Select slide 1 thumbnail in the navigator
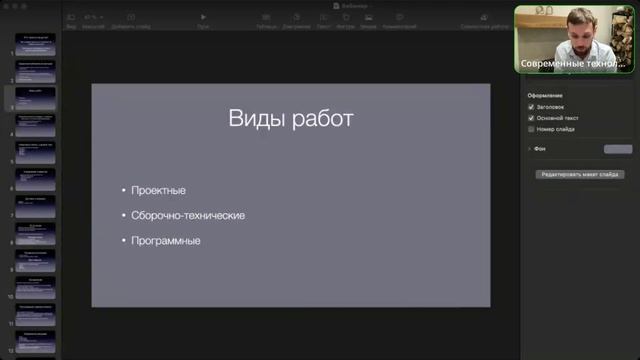The height and width of the screenshot is (360, 640). click(x=36, y=44)
